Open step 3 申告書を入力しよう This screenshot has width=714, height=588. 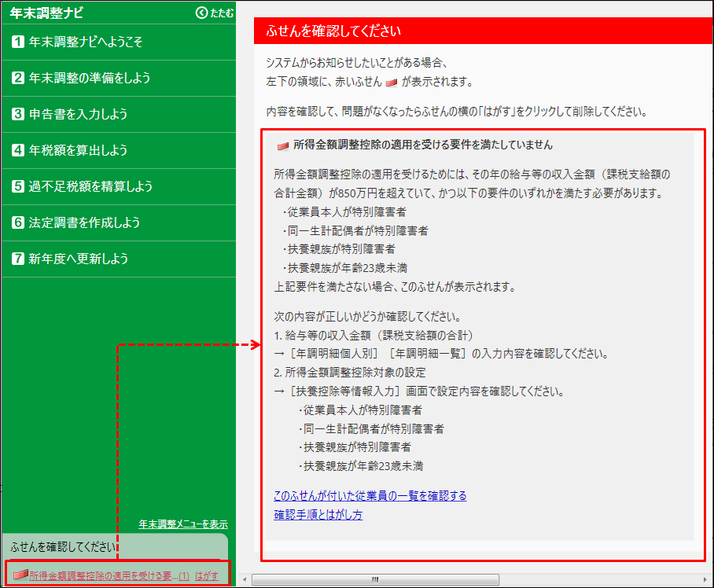[x=119, y=114]
